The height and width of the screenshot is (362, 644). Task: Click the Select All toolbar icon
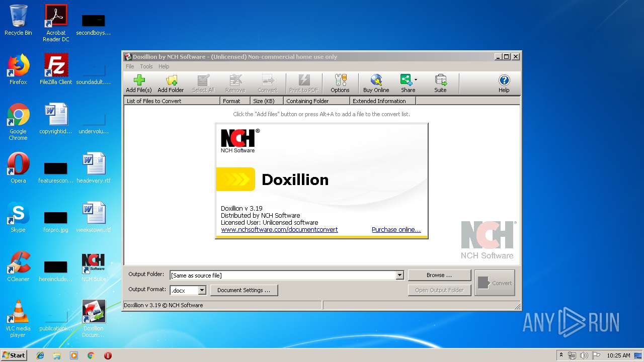pyautogui.click(x=203, y=83)
